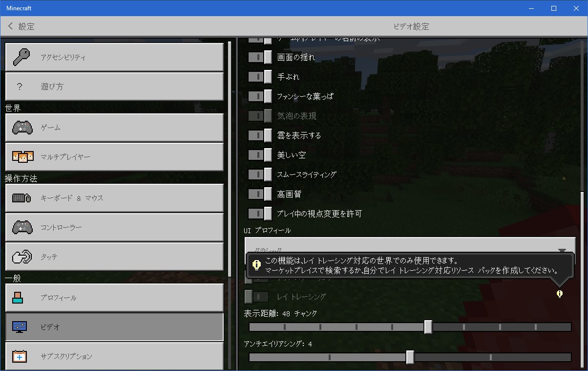This screenshot has width=588, height=371.
Task: Click the ビデオ設定 title text
Action: [x=411, y=26]
